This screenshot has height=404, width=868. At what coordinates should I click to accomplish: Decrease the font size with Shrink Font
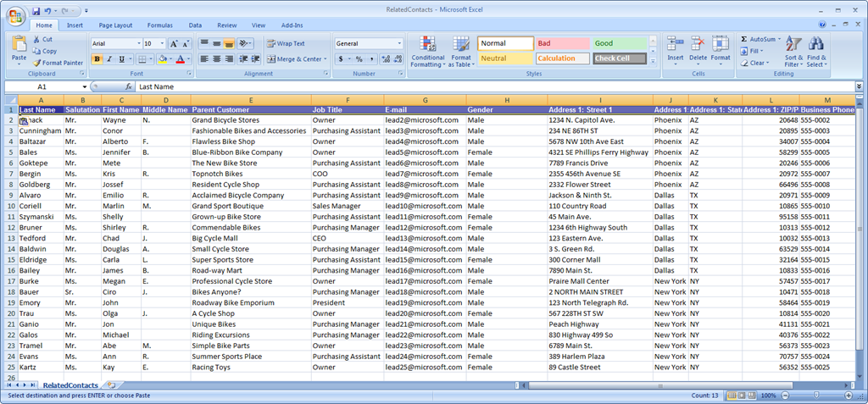[x=186, y=44]
